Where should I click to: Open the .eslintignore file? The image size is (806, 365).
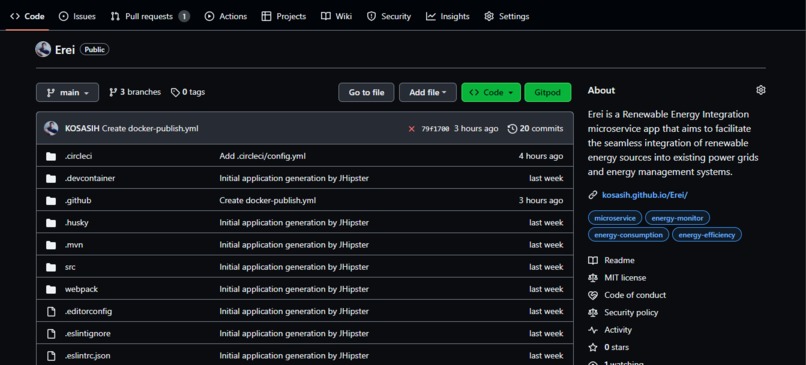88,333
